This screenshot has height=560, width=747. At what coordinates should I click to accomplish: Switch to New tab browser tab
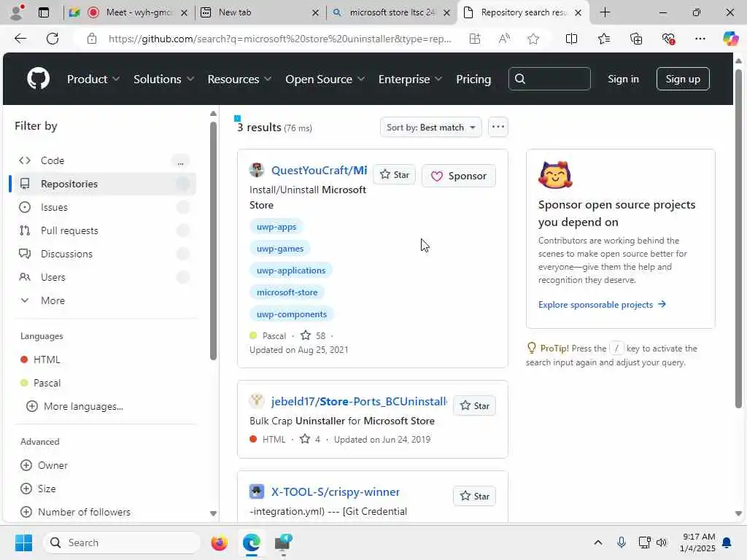(260, 12)
